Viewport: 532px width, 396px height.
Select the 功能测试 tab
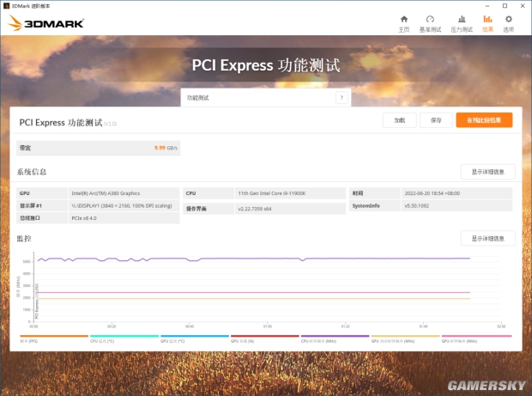266,98
